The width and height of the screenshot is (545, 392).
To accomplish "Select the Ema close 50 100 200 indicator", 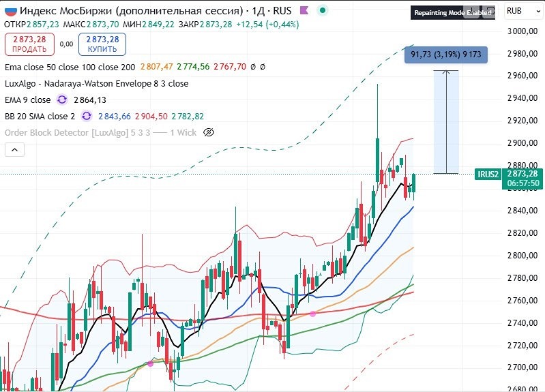I will [70, 67].
